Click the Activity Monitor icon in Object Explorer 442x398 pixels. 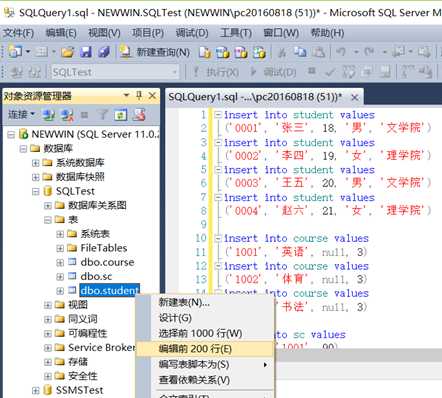click(139, 115)
